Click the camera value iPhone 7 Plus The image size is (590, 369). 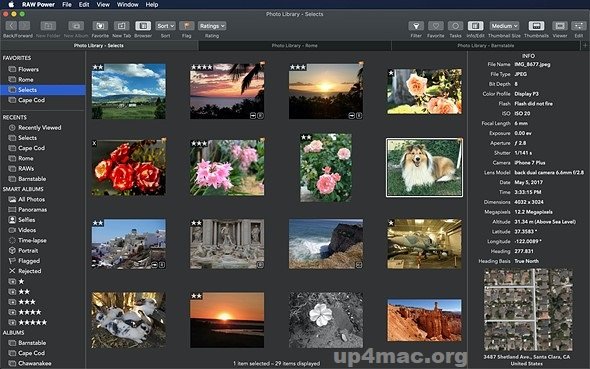point(530,162)
